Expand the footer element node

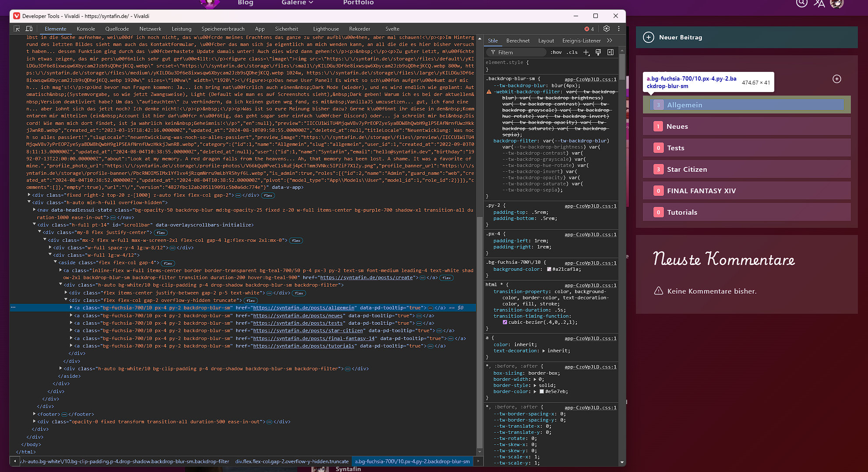pyautogui.click(x=35, y=414)
